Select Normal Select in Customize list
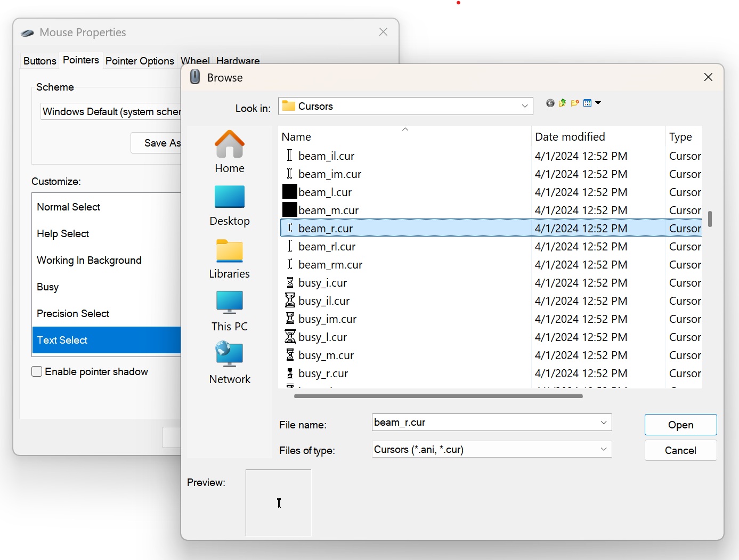The width and height of the screenshot is (739, 560). [107, 207]
